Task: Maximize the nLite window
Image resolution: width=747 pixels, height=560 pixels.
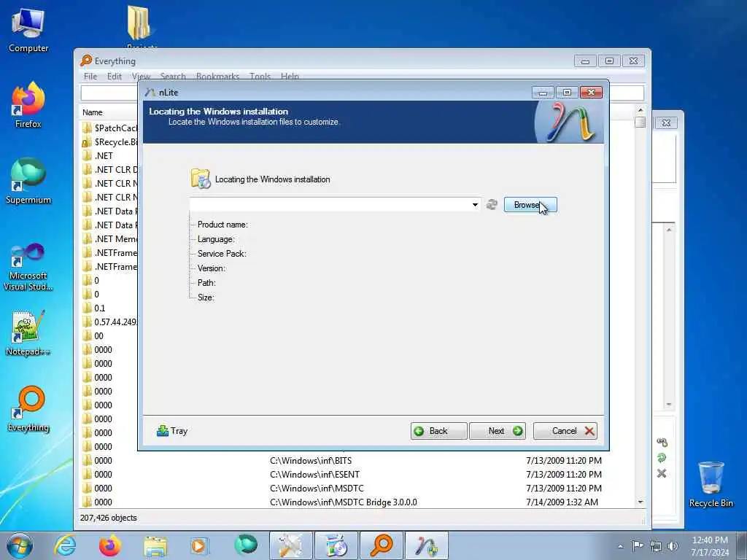Action: 567,93
